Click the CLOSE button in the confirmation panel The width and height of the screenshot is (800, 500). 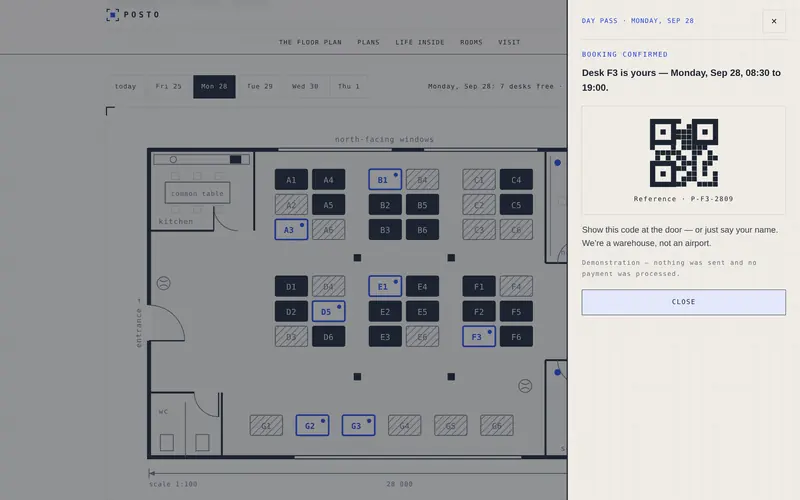[x=683, y=302]
